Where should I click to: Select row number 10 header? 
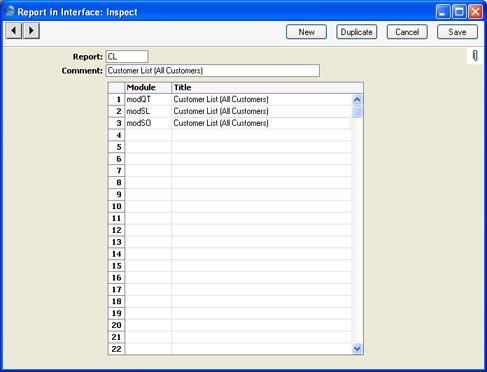pos(117,206)
